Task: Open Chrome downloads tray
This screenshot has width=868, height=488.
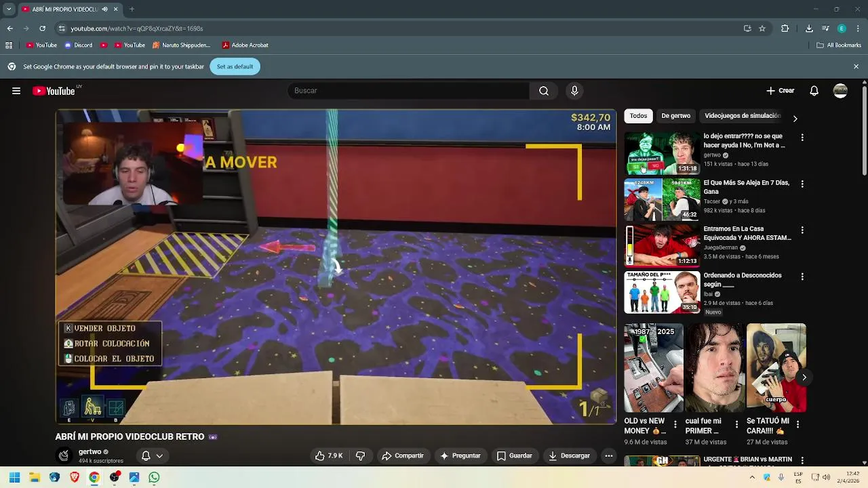Action: pos(809,28)
